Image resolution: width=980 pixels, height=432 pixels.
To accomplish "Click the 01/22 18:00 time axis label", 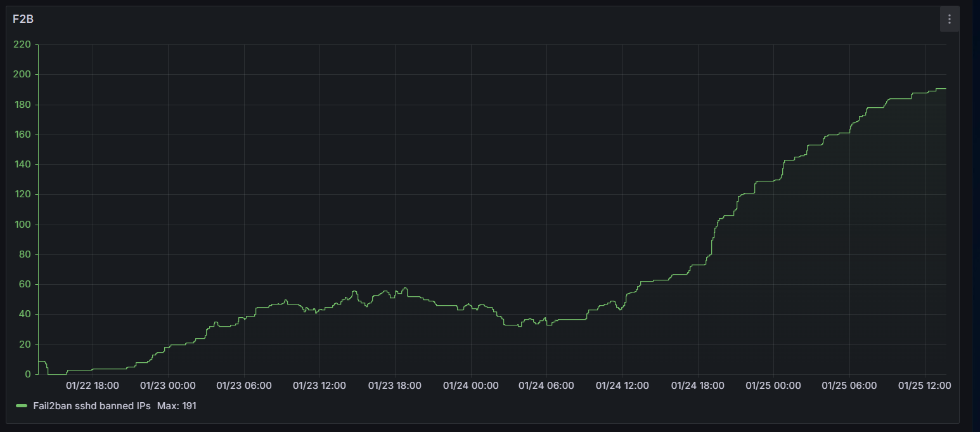I will [93, 385].
